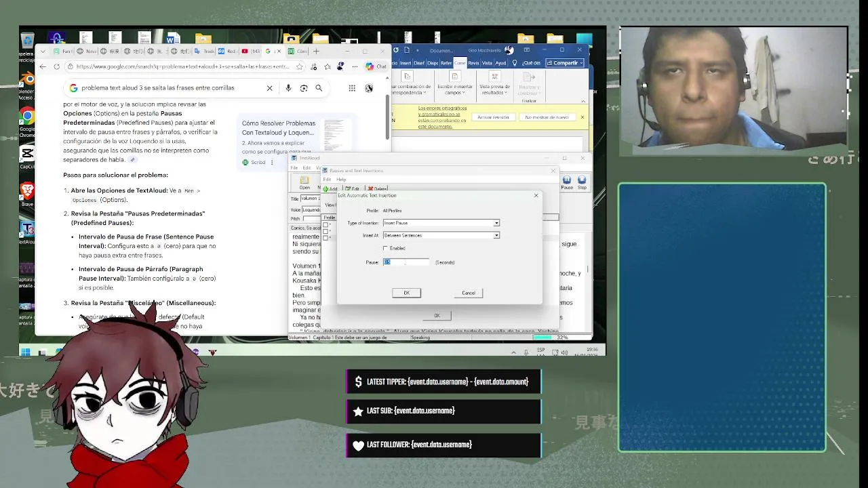Image resolution: width=868 pixels, height=488 pixels.
Task: Cancel the Edit Automatic Text Insertion dialog
Action: click(x=469, y=293)
